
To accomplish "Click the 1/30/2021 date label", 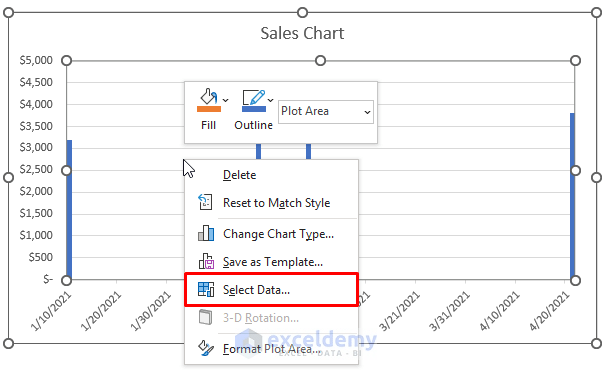I will click(151, 311).
